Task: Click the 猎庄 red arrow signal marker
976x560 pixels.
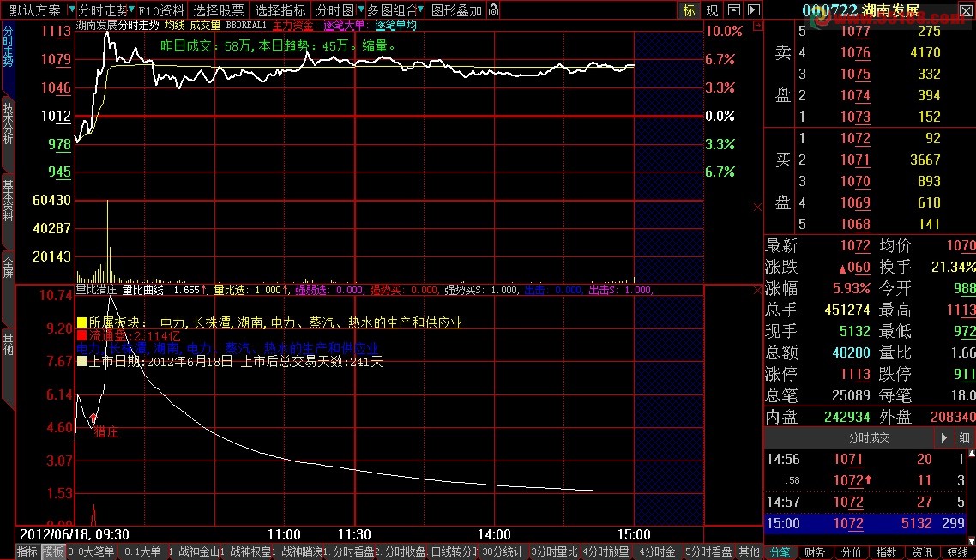Action: 93,418
